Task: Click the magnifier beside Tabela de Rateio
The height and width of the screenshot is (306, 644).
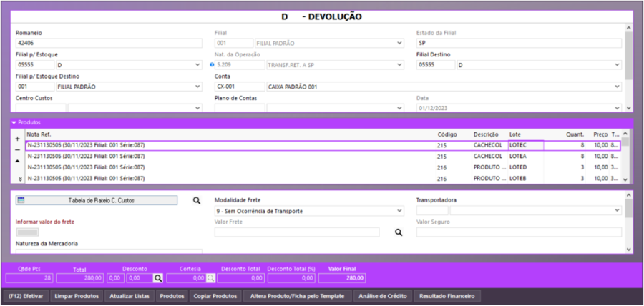Action: 197,200
